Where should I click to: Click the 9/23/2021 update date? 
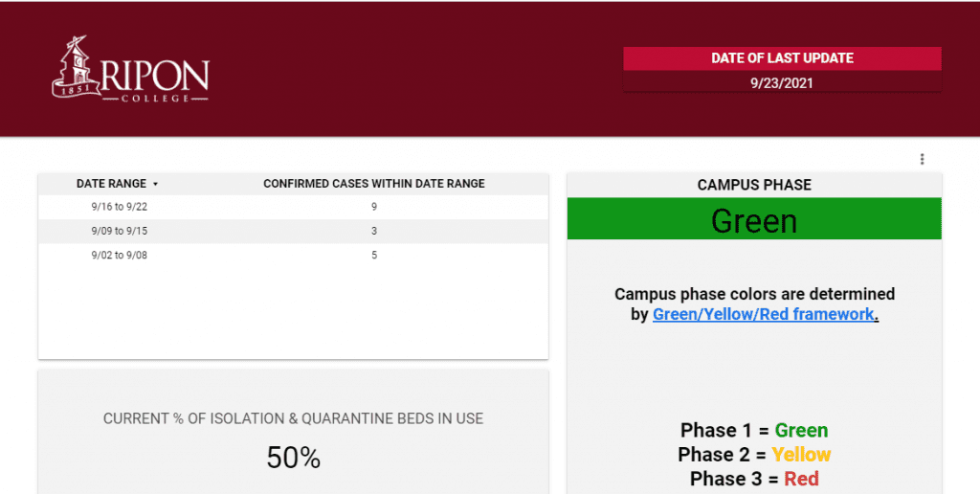(782, 83)
